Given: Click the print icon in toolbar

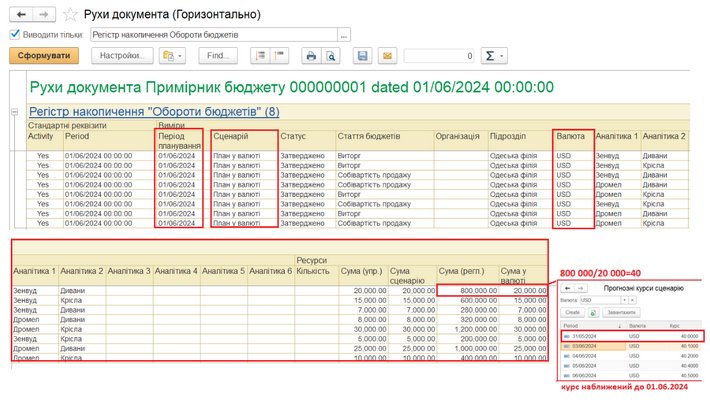Looking at the screenshot, I should [x=311, y=56].
